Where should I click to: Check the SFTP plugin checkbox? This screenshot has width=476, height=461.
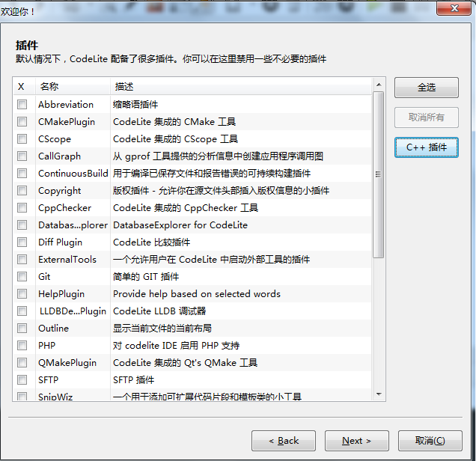pos(22,379)
